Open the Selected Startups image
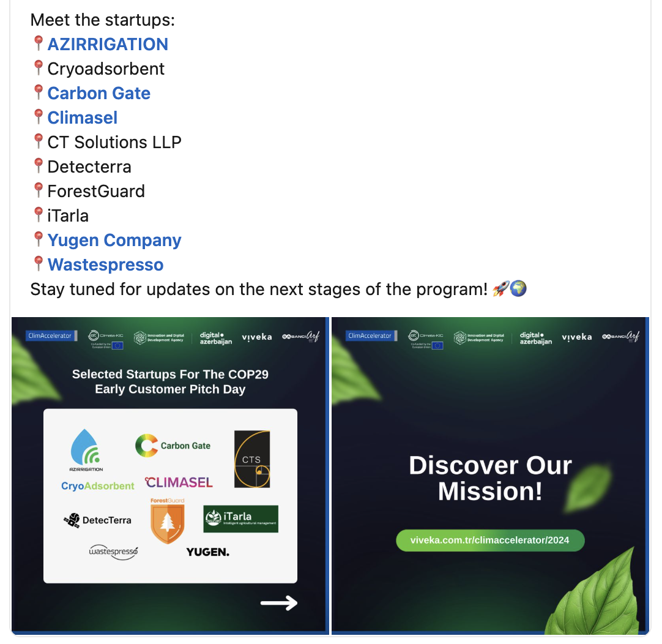662x644 pixels. pyautogui.click(x=170, y=476)
